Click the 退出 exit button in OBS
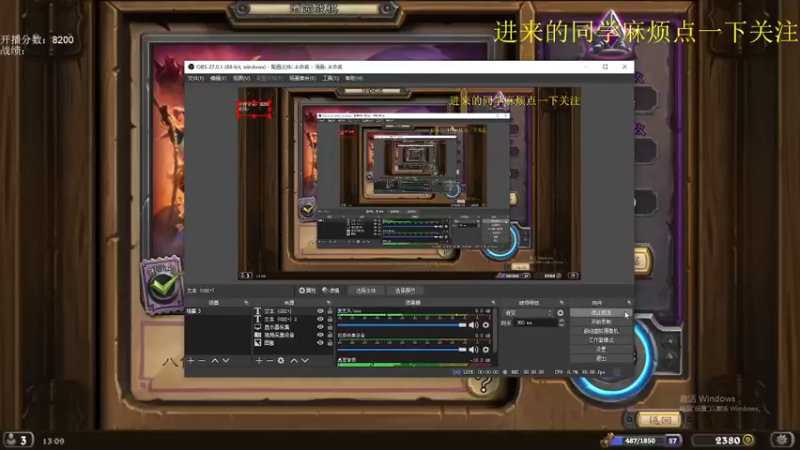This screenshot has height=450, width=800. pos(601,358)
